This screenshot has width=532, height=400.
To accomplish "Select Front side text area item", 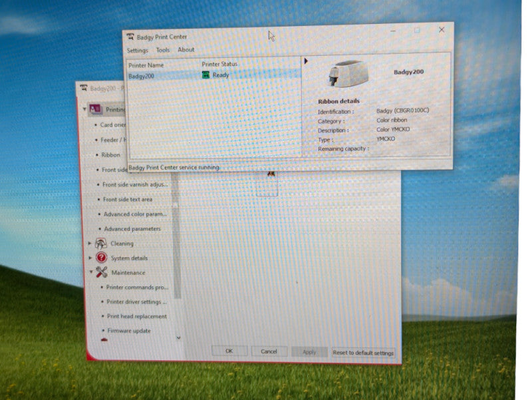I will click(x=128, y=200).
